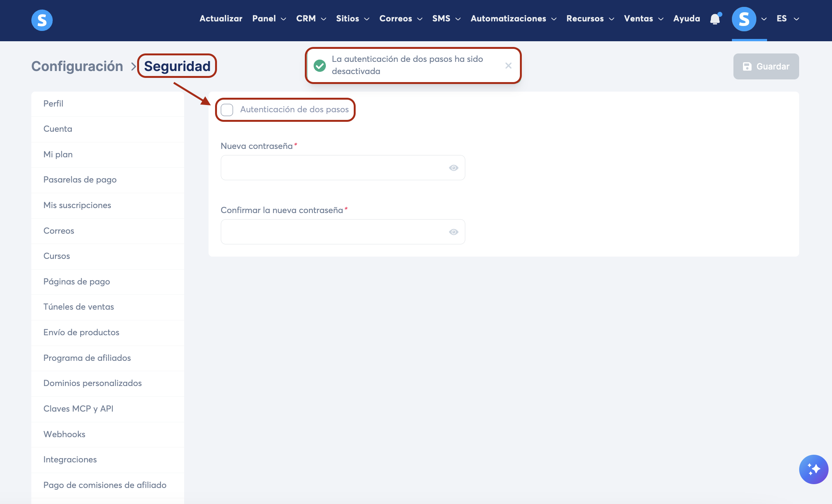
Task: Expand the Correos navbar menu
Action: 401,19
